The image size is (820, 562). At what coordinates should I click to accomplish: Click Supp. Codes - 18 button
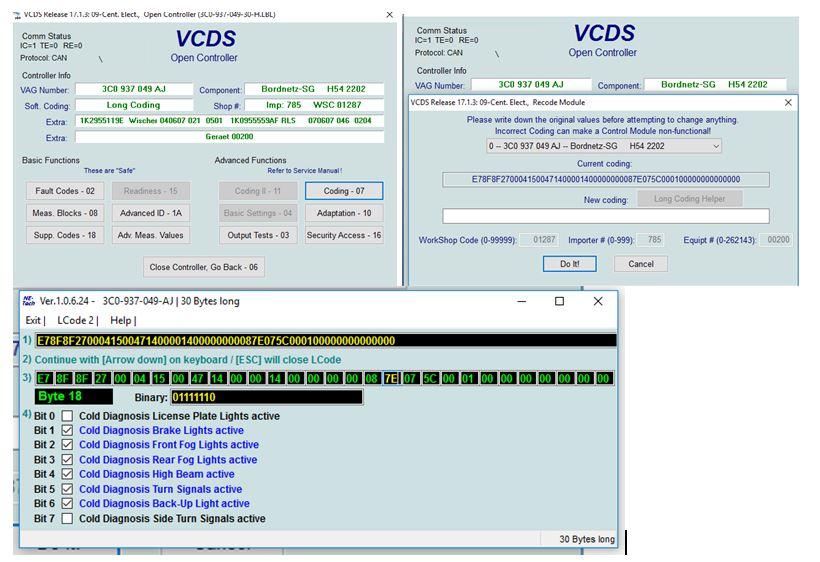[x=65, y=235]
